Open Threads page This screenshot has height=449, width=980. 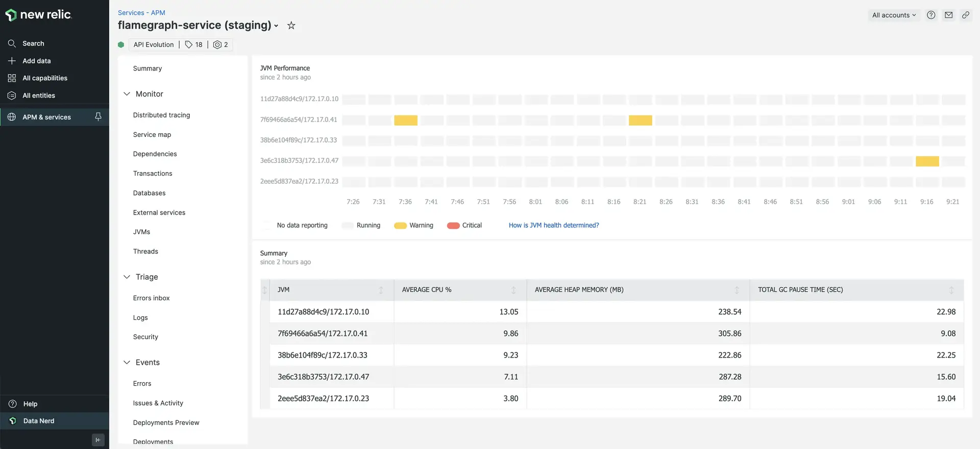click(145, 251)
